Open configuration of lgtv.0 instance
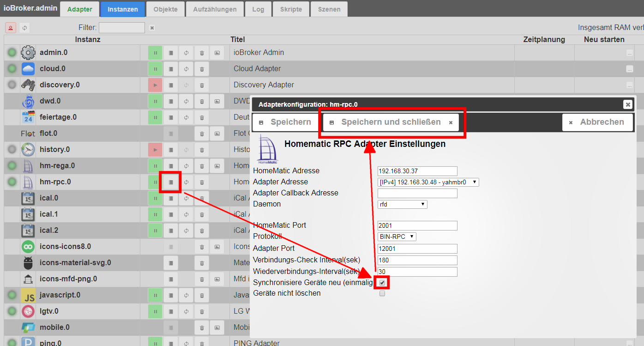Viewport: 644px width, 346px height. coord(171,311)
